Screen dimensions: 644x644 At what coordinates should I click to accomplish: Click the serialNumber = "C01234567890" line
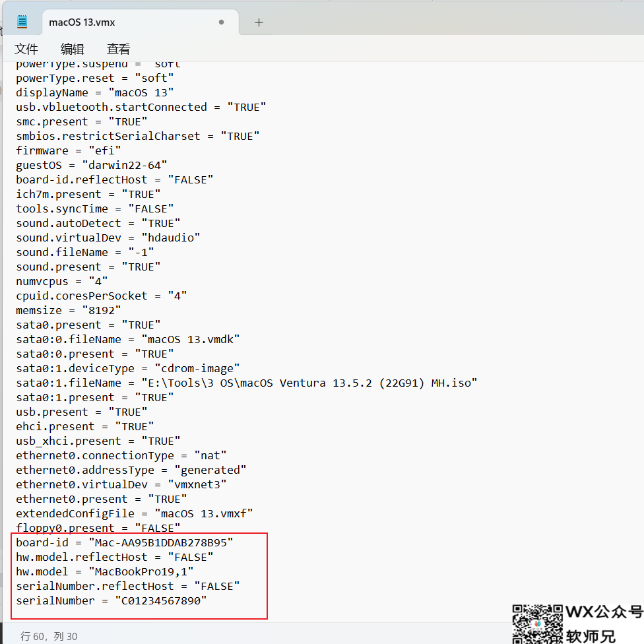pyautogui.click(x=112, y=600)
